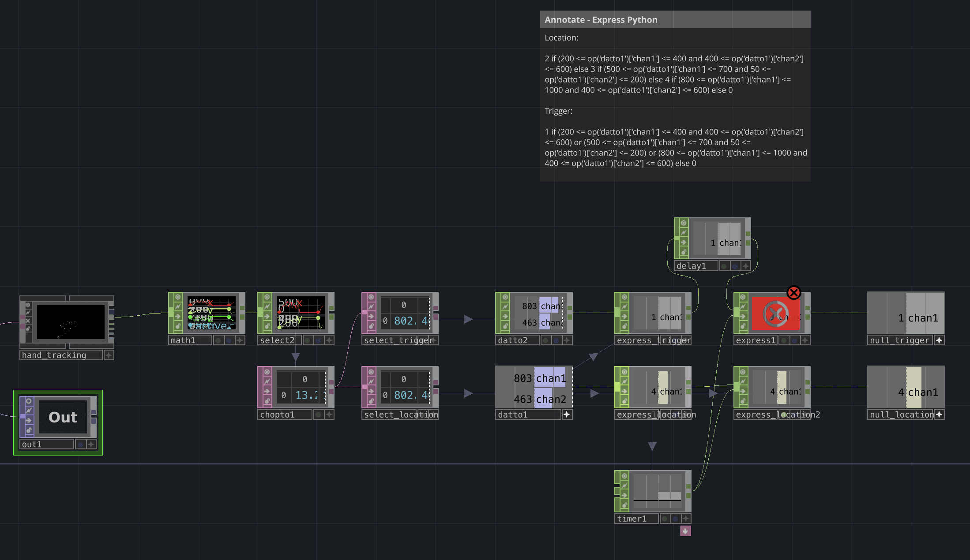Select the Annotate - Express Python title bar
Screen dimensions: 970x560
tap(675, 20)
